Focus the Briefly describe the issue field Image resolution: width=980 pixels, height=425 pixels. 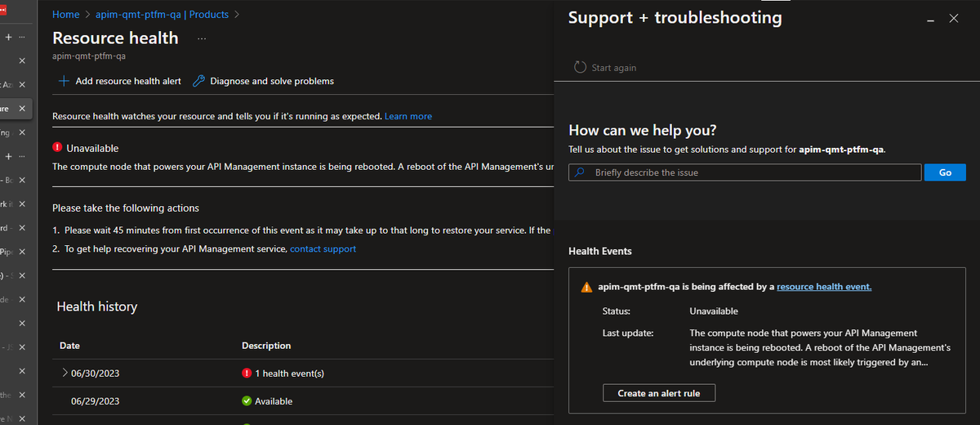[745, 172]
